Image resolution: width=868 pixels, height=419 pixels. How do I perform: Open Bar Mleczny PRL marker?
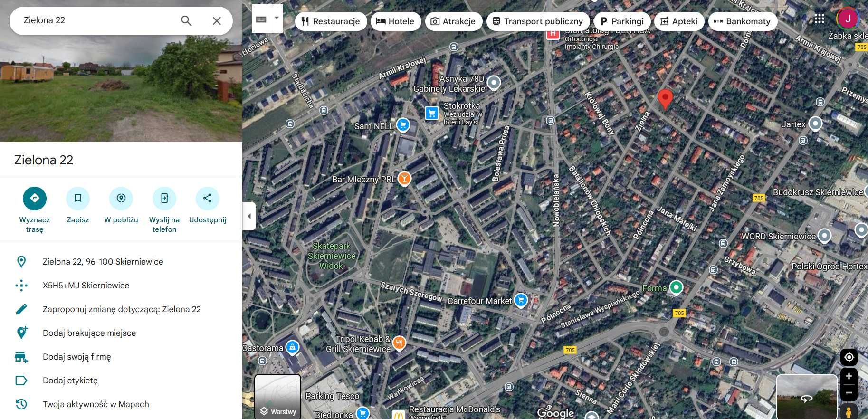click(x=404, y=179)
